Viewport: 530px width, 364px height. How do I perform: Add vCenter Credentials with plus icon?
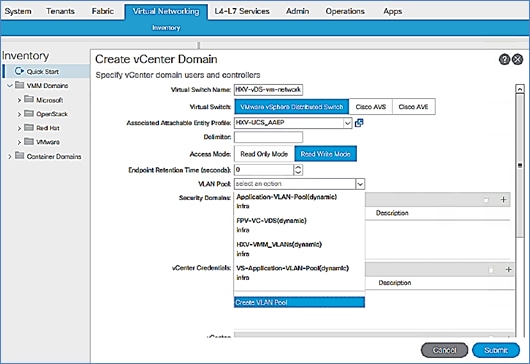(x=508, y=269)
